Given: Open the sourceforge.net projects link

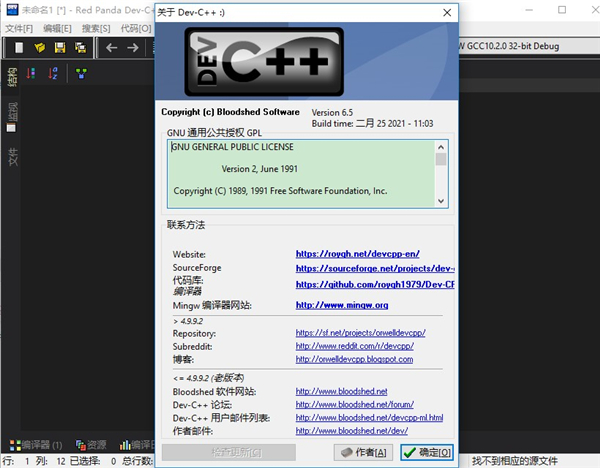Looking at the screenshot, I should pyautogui.click(x=375, y=269).
